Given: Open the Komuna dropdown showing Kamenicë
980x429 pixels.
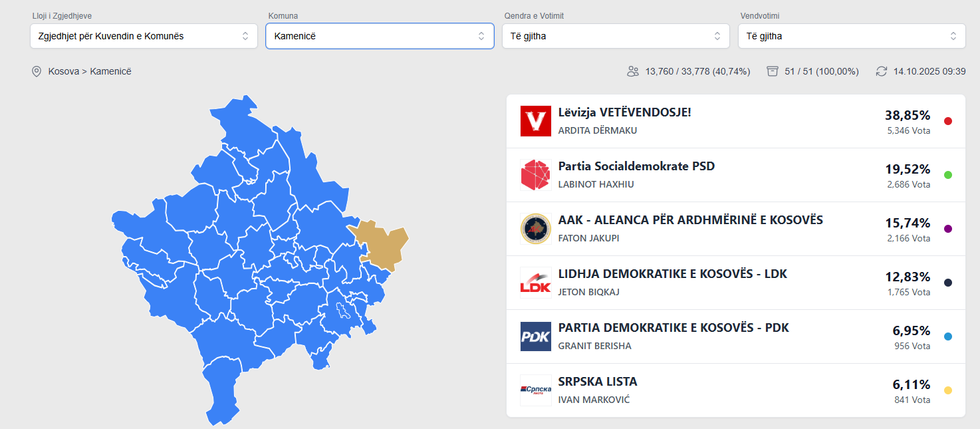Looking at the screenshot, I should 379,36.
